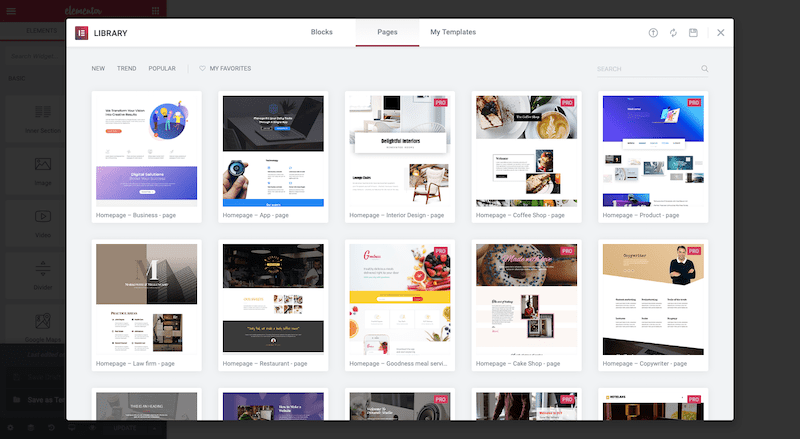The width and height of the screenshot is (800, 439).
Task: Open the My Templates tab
Action: coord(453,32)
